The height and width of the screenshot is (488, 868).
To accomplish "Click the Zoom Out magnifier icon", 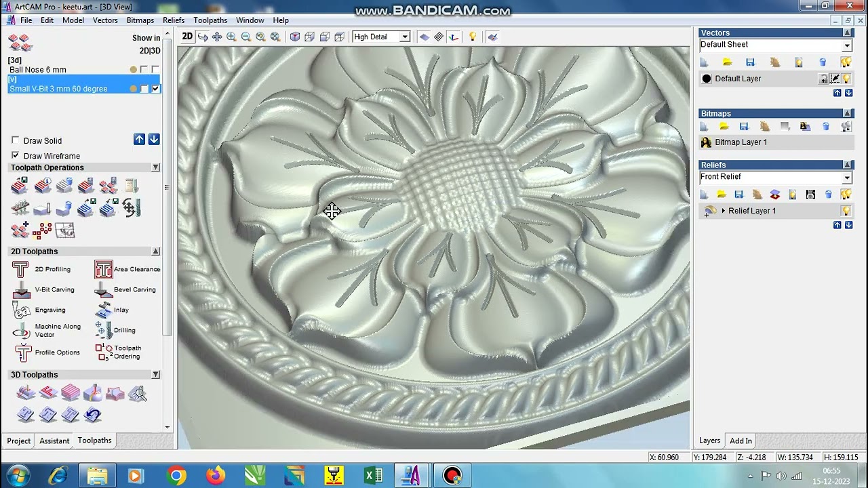I will tap(246, 37).
